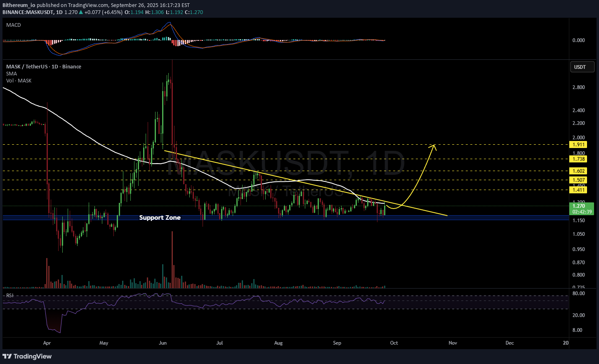Screen dimensions: 599x364
Task: Click the 1.507 yellow price label
Action: tap(578, 180)
